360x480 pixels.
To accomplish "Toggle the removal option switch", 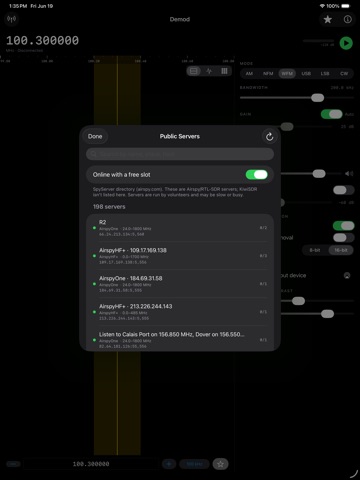I will click(343, 238).
